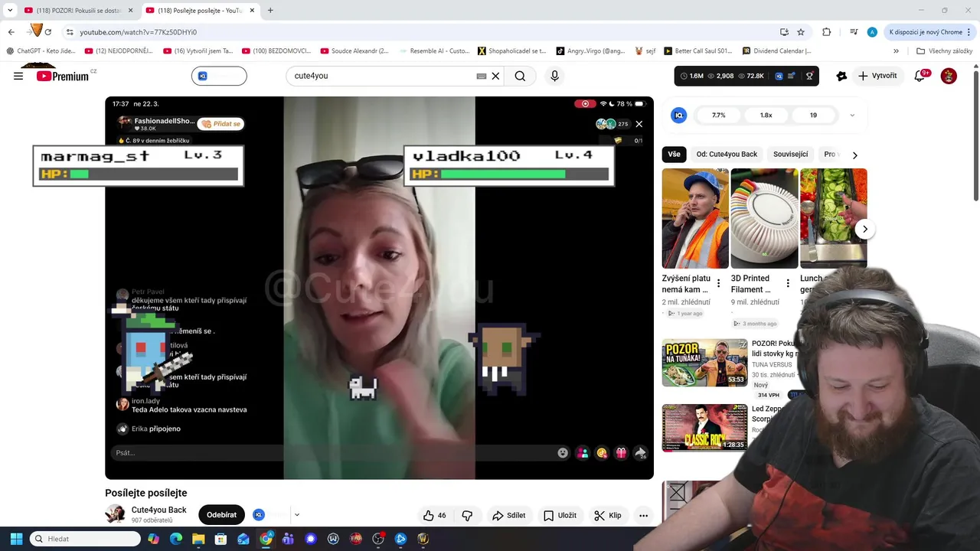Open on-screen keyboard icon in search box
The image size is (980, 551).
481,76
